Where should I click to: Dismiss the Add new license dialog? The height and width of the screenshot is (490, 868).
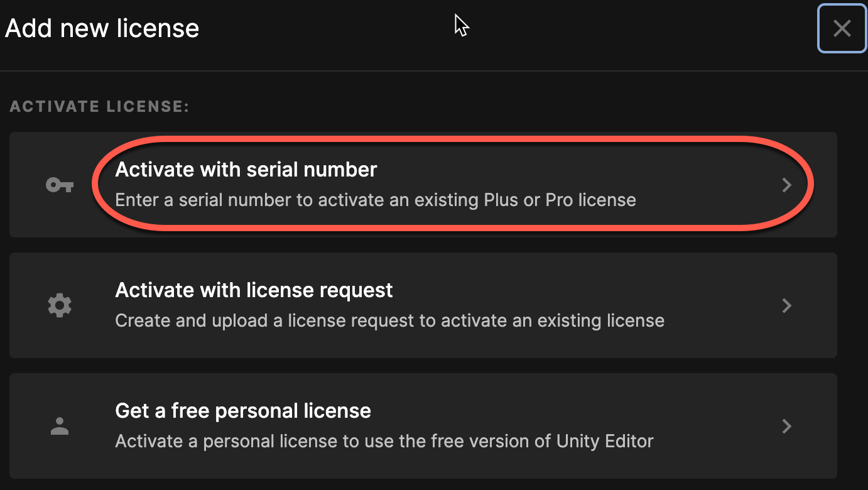(x=842, y=28)
